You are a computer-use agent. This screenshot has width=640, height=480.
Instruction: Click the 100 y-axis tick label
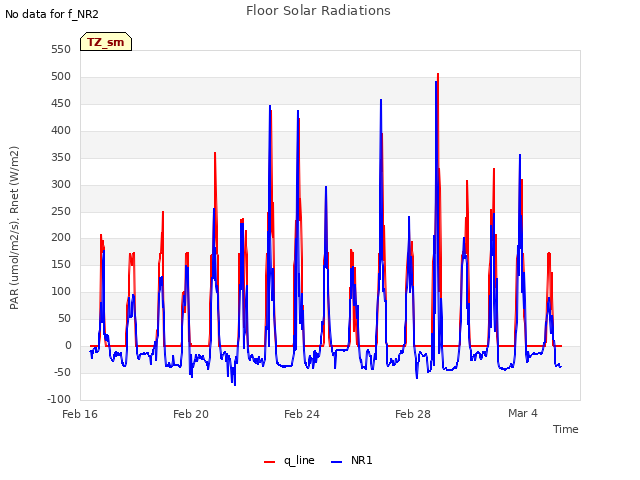pos(61,292)
